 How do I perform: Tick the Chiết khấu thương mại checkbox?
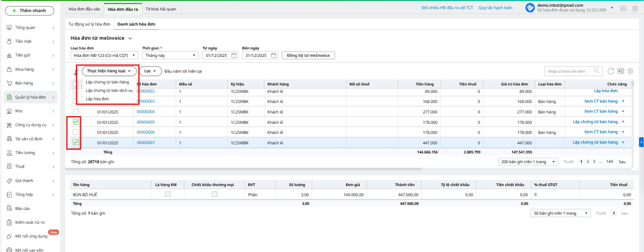pyautogui.click(x=215, y=194)
